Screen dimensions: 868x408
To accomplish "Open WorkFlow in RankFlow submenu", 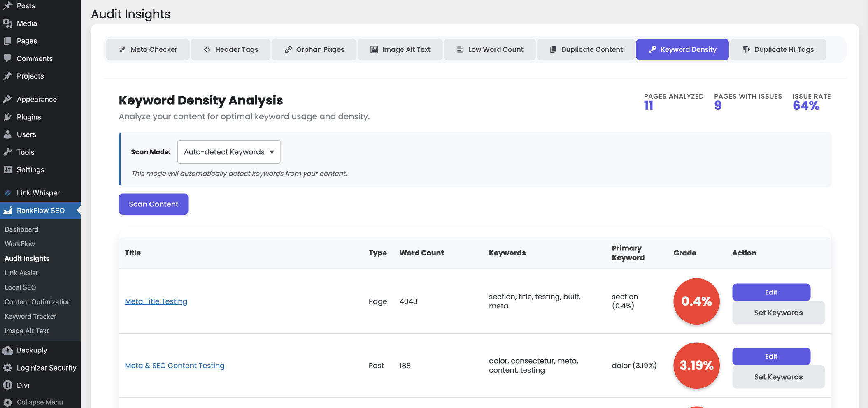I will coord(20,244).
